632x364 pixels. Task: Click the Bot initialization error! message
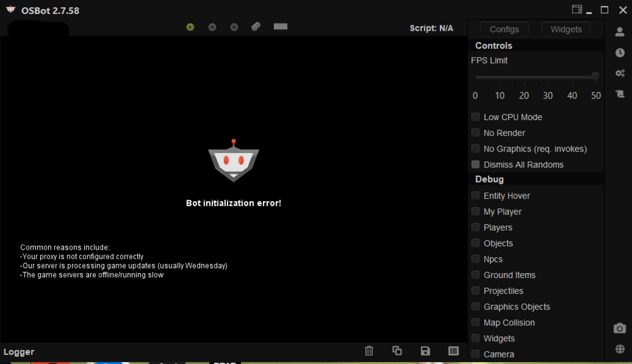point(233,203)
